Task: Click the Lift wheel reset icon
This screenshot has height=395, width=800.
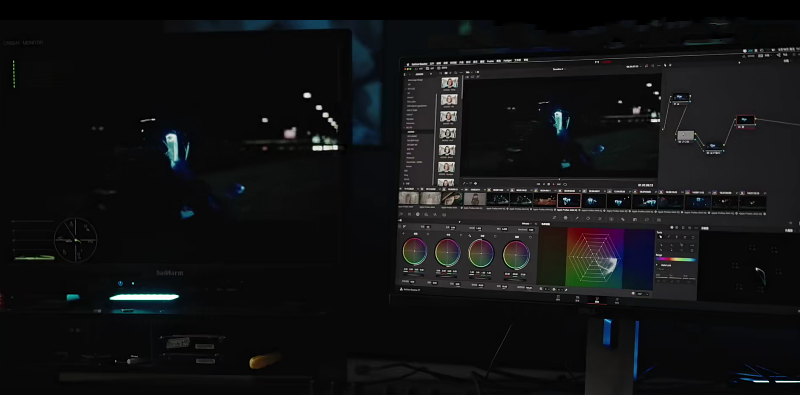Action: pos(428,234)
